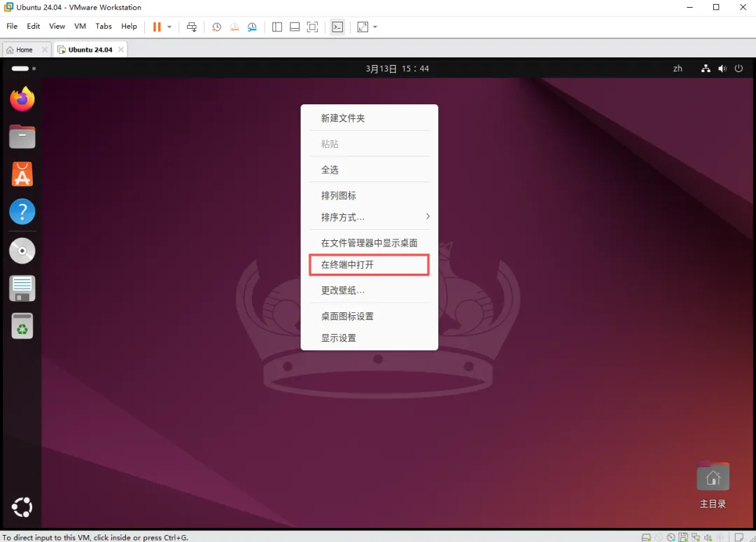
Task: Choose 更改壁纸 from the menu
Action: [370, 291]
